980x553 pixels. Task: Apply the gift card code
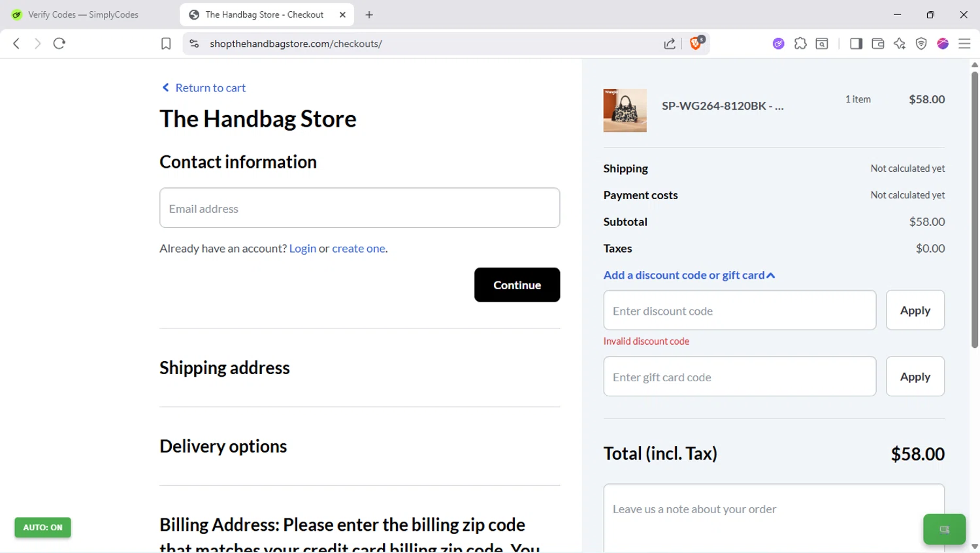pyautogui.click(x=915, y=376)
